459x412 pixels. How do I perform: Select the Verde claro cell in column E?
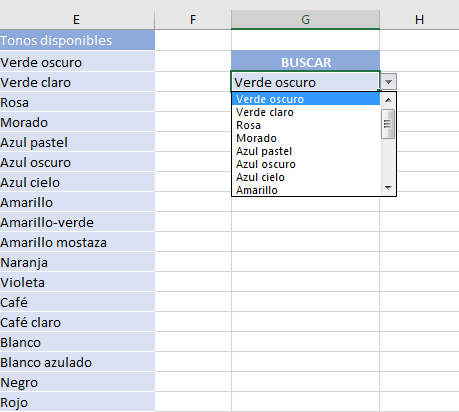(77, 81)
